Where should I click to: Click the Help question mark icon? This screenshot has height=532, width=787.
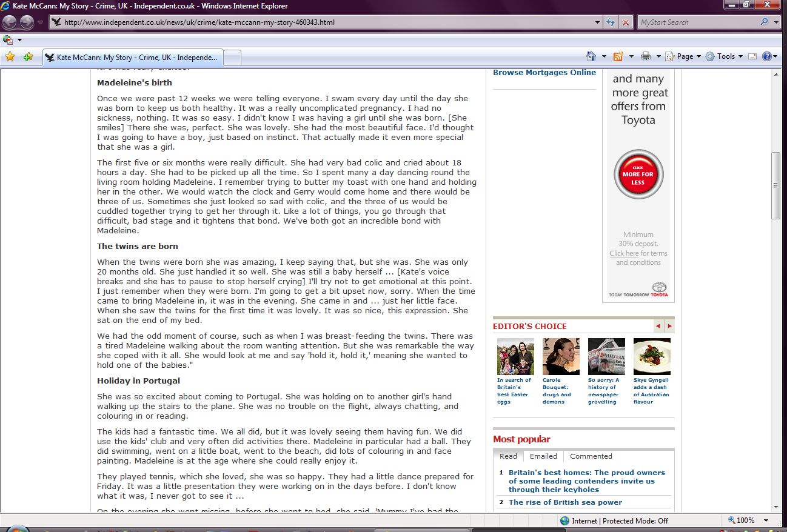coord(766,56)
